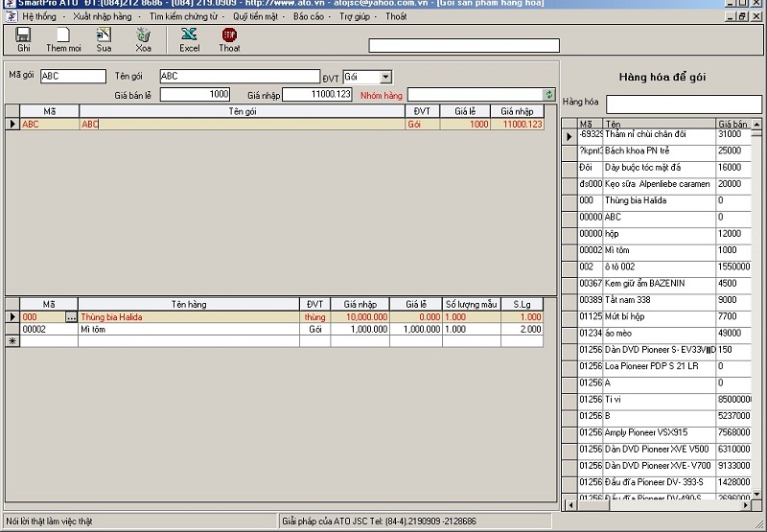Click the Số lượng mẫu column header
The height and width of the screenshot is (532, 767).
472,304
